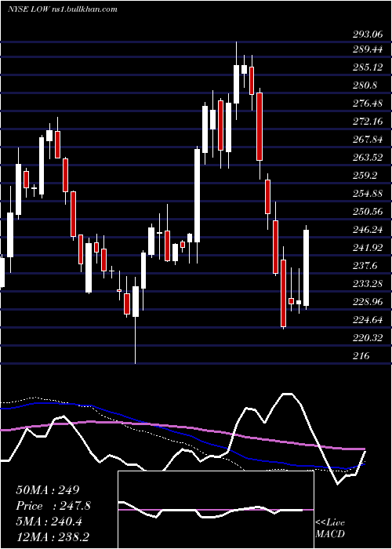Select the 276.48 price level label
Image resolution: width=392 pixels, height=549 pixels.
pos(367,104)
